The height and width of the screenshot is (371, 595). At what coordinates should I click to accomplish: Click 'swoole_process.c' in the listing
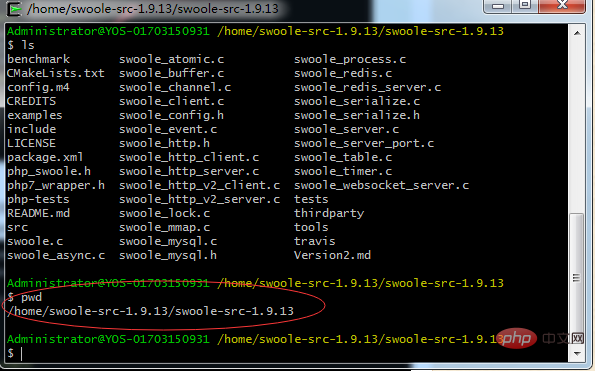[350, 59]
